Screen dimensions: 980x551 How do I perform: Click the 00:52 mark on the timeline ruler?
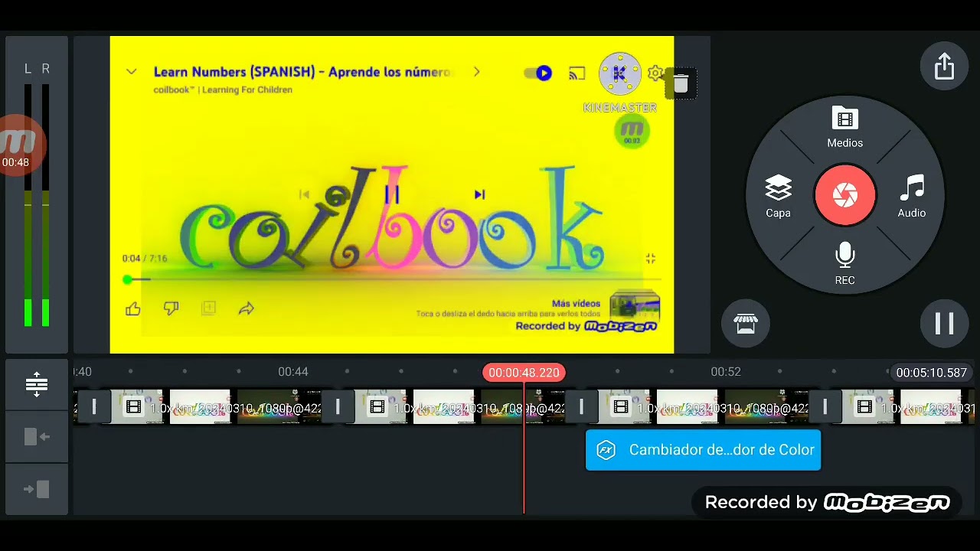pyautogui.click(x=726, y=372)
